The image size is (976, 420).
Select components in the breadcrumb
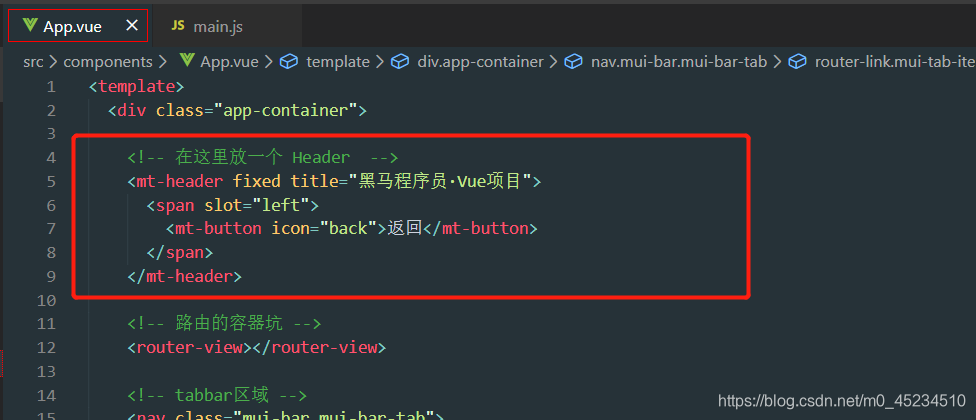(108, 62)
